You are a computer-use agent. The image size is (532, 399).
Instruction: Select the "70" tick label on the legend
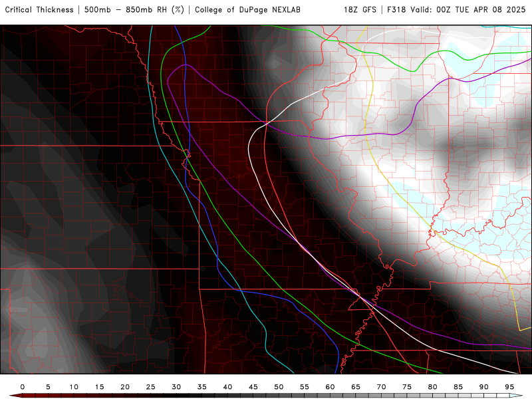point(381,387)
